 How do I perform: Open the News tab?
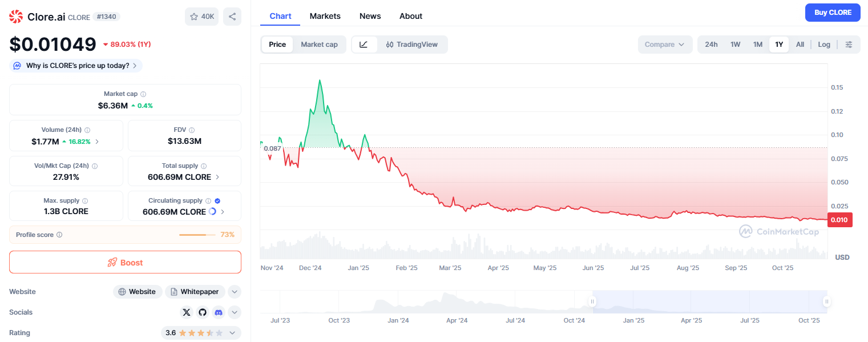click(370, 16)
